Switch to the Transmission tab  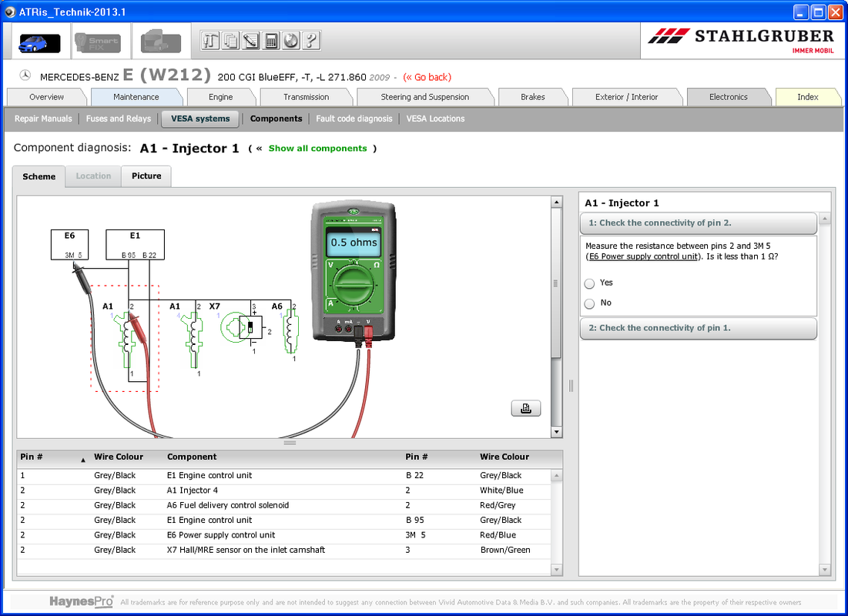[x=306, y=97]
